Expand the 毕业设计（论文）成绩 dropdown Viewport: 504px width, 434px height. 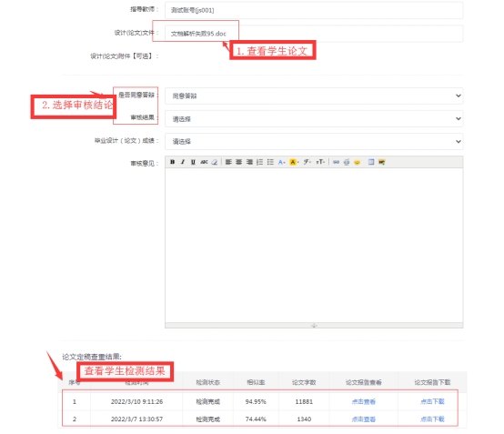pyautogui.click(x=314, y=141)
